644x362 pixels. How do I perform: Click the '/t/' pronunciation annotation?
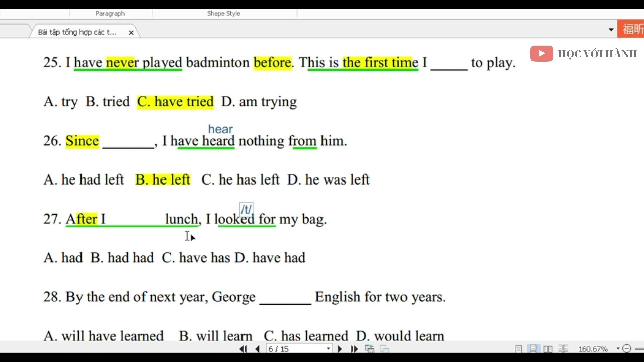246,209
